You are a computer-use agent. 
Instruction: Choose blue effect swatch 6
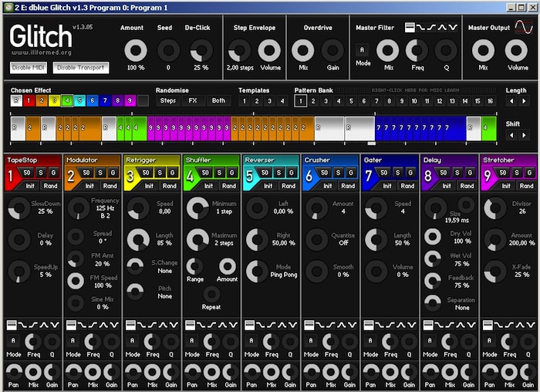(93, 100)
